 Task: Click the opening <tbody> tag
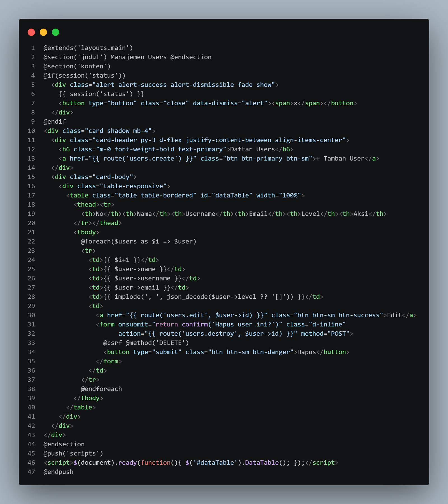point(87,232)
